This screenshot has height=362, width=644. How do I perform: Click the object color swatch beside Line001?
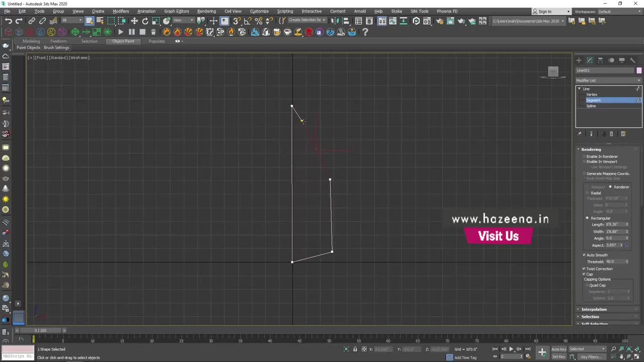coord(639,70)
